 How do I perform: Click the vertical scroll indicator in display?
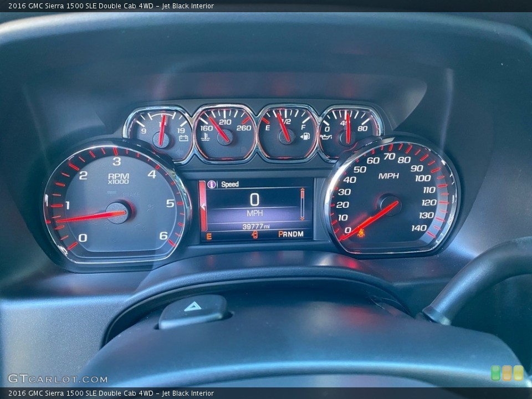pyautogui.click(x=302, y=204)
